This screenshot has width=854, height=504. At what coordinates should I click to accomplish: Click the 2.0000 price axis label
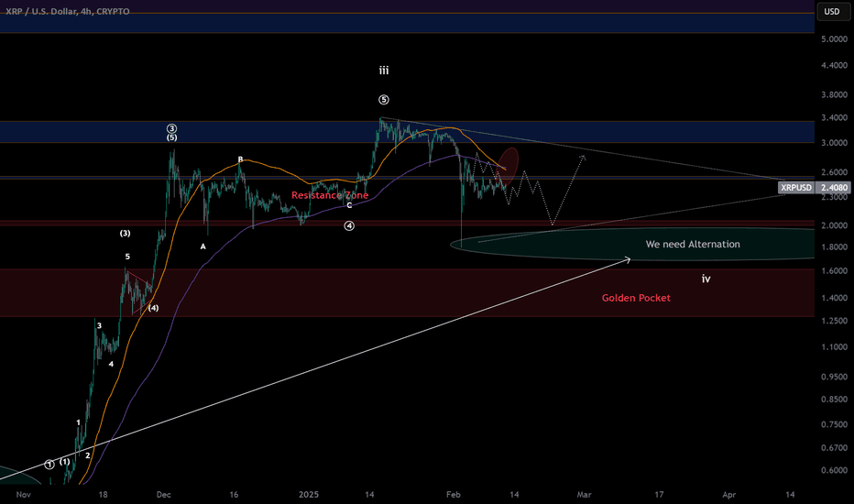pos(835,225)
